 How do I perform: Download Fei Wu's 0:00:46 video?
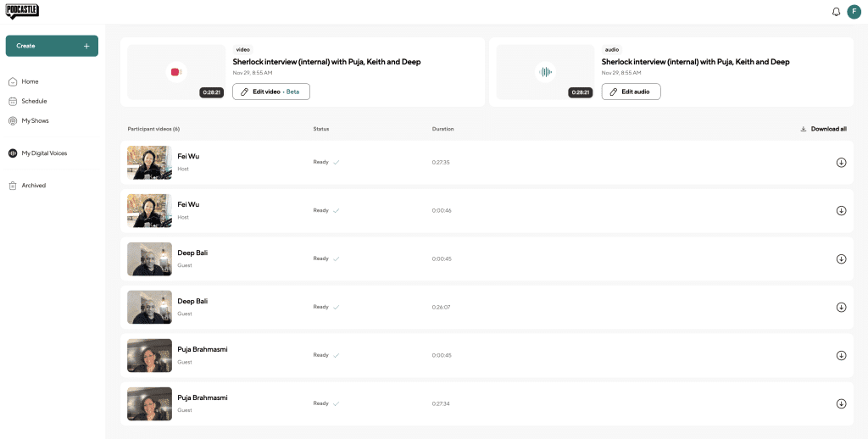(841, 211)
